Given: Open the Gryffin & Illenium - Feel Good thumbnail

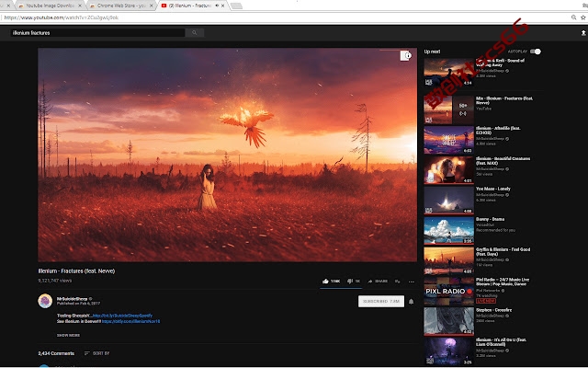Looking at the screenshot, I should tap(448, 261).
